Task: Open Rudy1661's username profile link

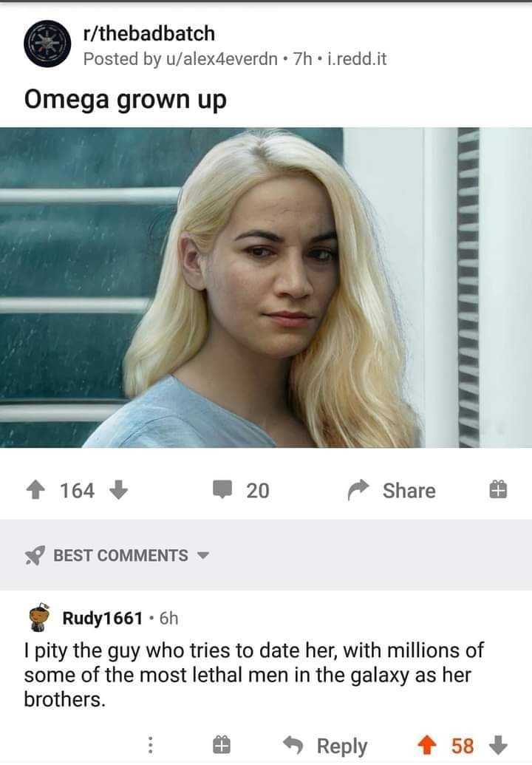Action: click(x=103, y=618)
